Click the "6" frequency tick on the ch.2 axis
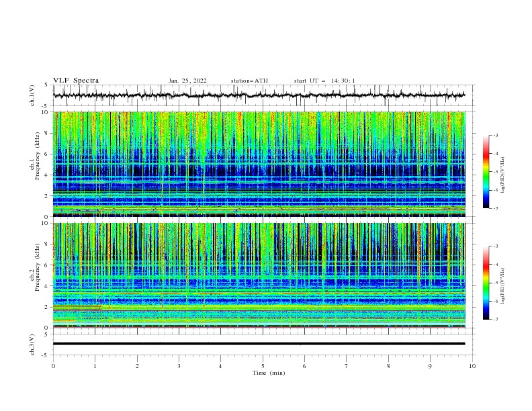This screenshot has width=532, height=411. click(47, 265)
